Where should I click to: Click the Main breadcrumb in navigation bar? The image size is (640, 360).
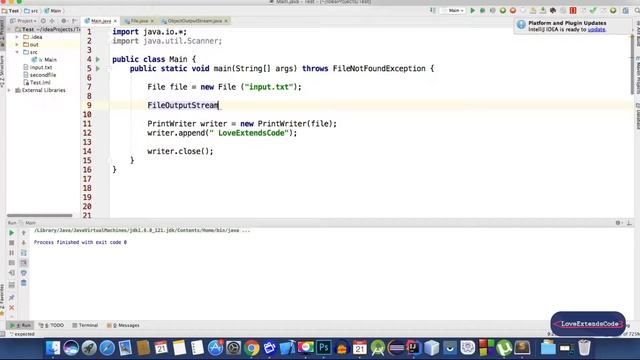(53, 11)
